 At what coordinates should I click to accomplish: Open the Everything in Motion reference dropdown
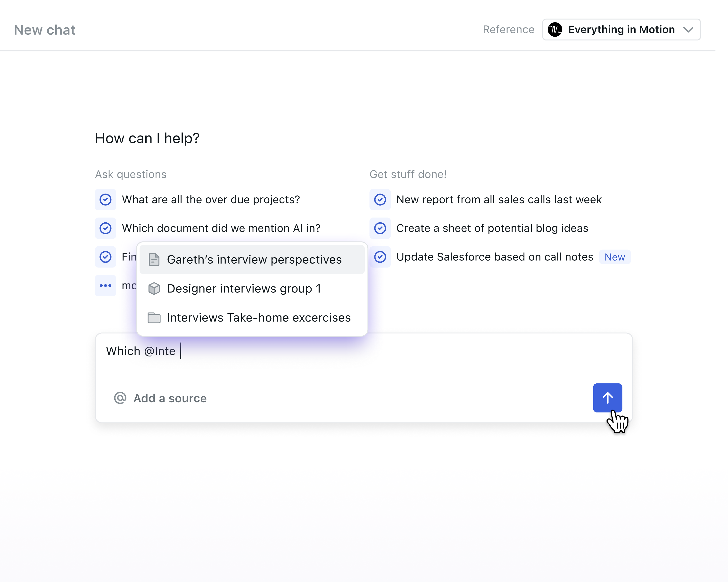[621, 30]
